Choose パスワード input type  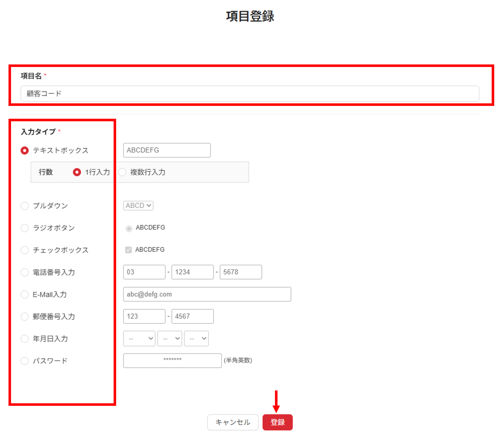pyautogui.click(x=25, y=361)
